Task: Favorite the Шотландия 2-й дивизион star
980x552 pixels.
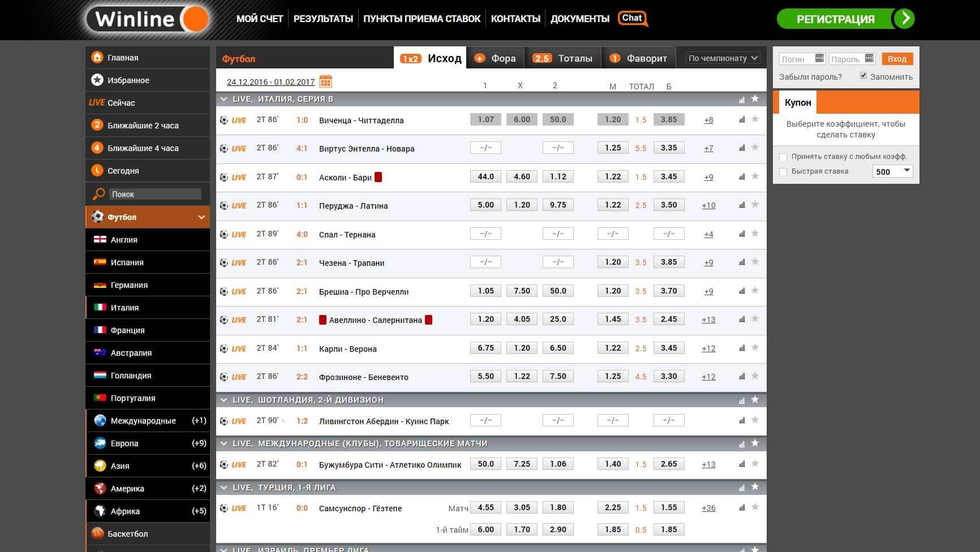Action: point(755,399)
